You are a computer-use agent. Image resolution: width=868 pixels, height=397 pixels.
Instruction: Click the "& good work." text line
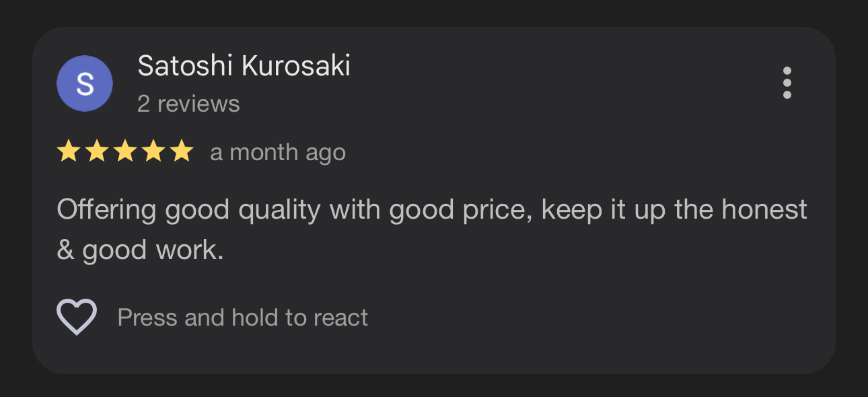[140, 250]
